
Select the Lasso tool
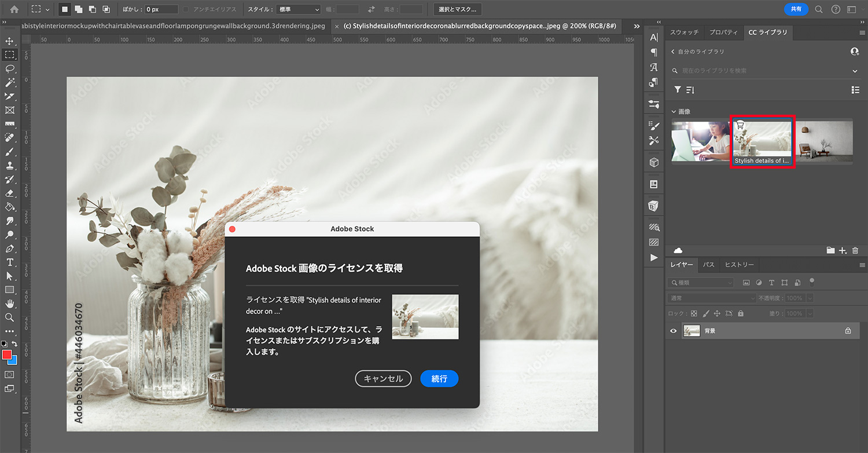coord(9,69)
